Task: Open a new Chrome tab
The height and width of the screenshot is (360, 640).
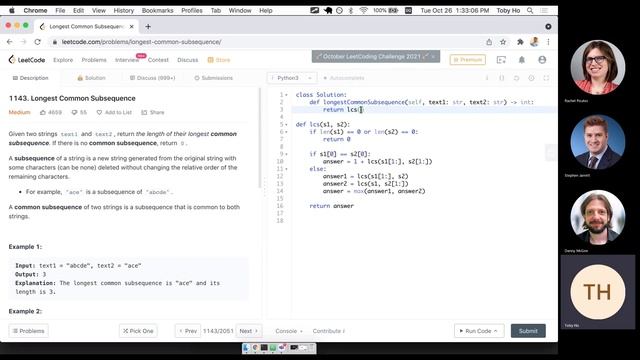Action: click(148, 27)
